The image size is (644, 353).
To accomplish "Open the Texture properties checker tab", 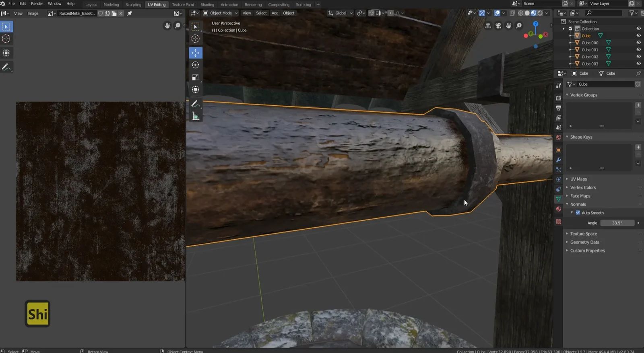I will pyautogui.click(x=559, y=222).
